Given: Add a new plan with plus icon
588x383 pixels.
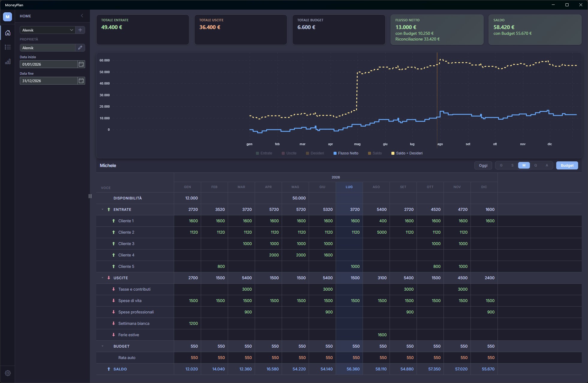Looking at the screenshot, I should (x=80, y=30).
